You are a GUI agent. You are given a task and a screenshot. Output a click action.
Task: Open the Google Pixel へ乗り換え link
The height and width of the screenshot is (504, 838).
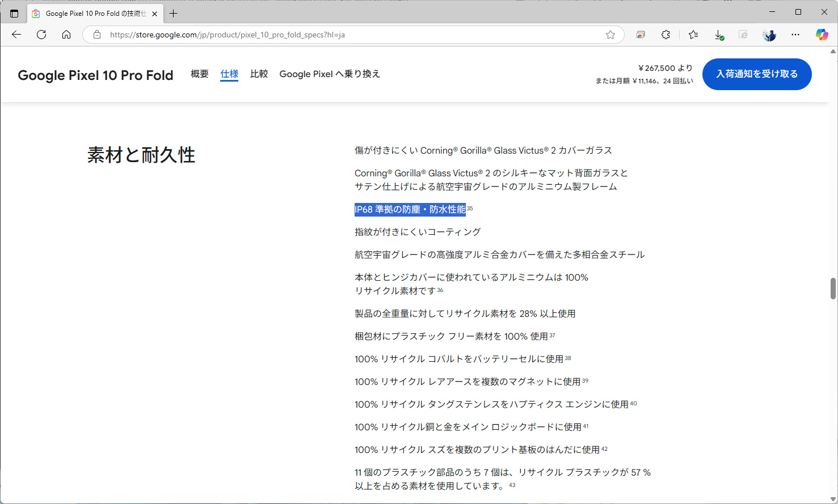pos(330,74)
